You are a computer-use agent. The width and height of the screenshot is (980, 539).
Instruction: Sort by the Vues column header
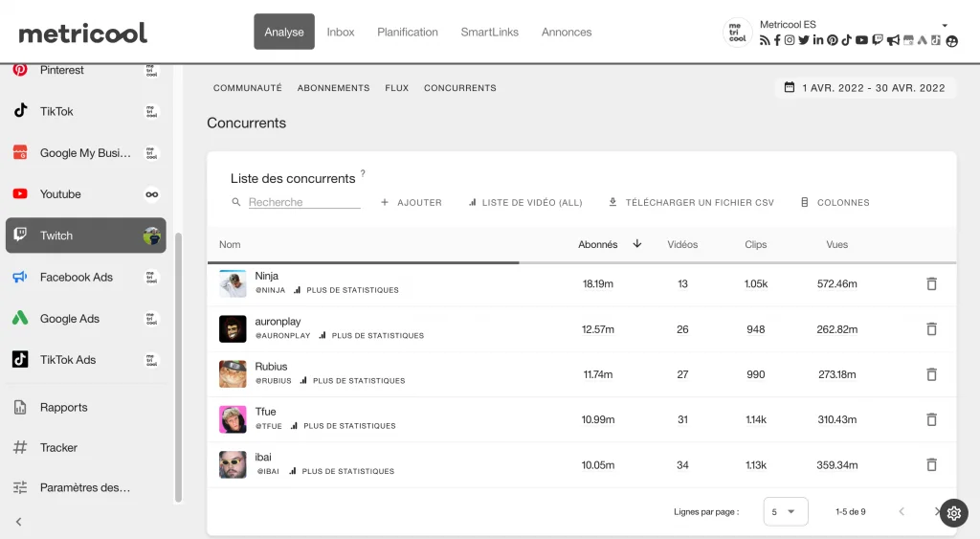836,244
